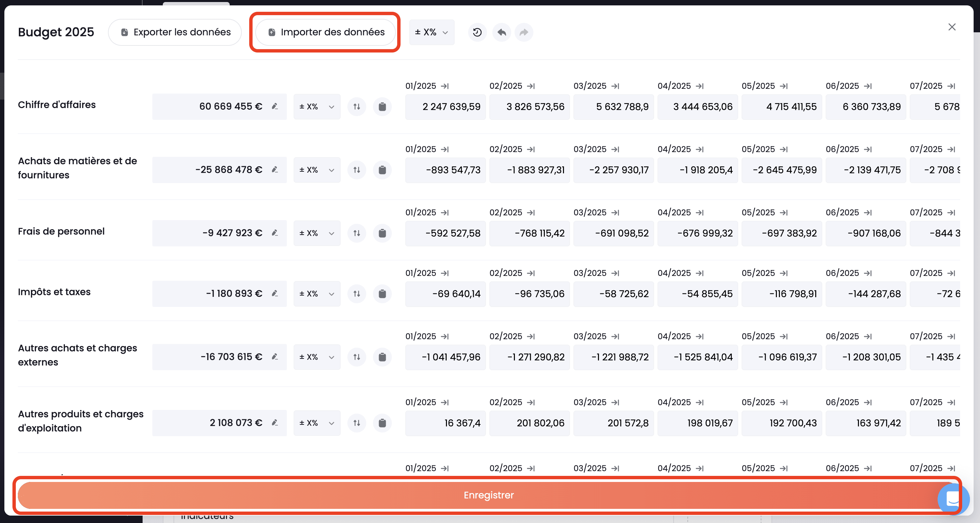This screenshot has height=523, width=980.
Task: Open ± X% dropdown for Chiffre d'affaires
Action: pos(317,107)
